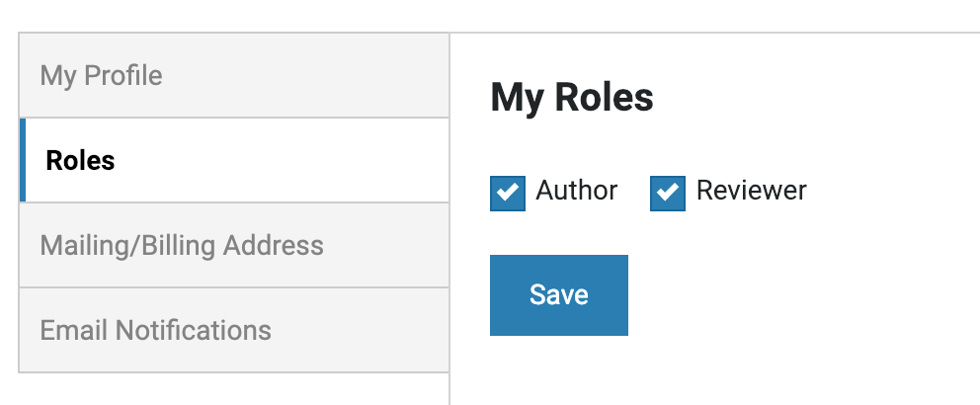Disable the Reviewer role
The image size is (980, 405).
pos(668,194)
